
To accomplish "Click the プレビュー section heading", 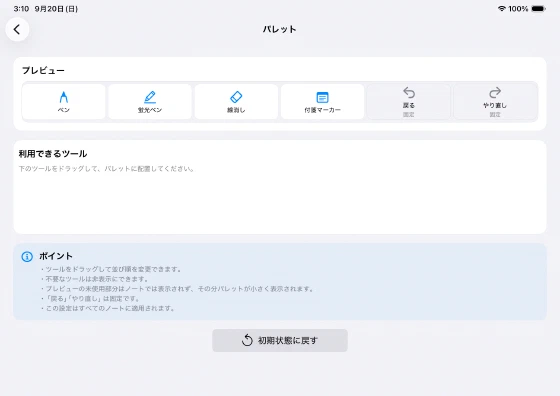I will click(x=43, y=70).
